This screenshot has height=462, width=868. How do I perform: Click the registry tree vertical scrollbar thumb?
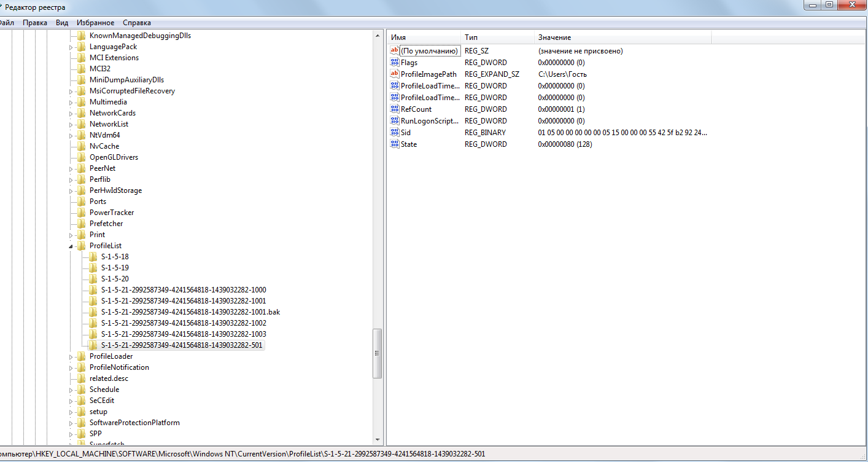point(378,353)
